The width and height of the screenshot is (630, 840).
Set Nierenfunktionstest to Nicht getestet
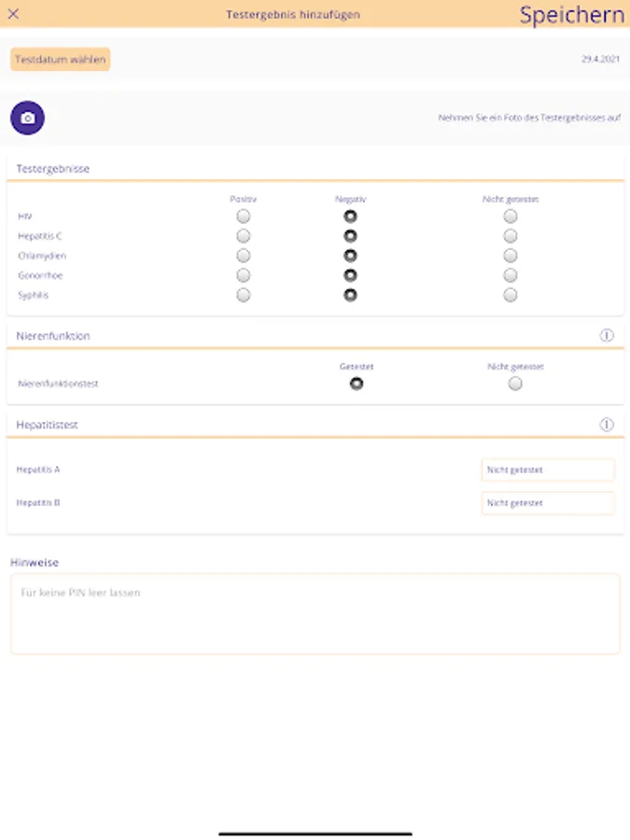click(x=515, y=384)
